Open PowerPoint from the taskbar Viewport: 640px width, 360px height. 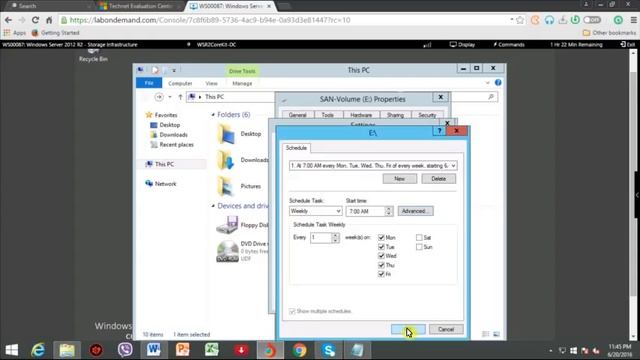183,350
